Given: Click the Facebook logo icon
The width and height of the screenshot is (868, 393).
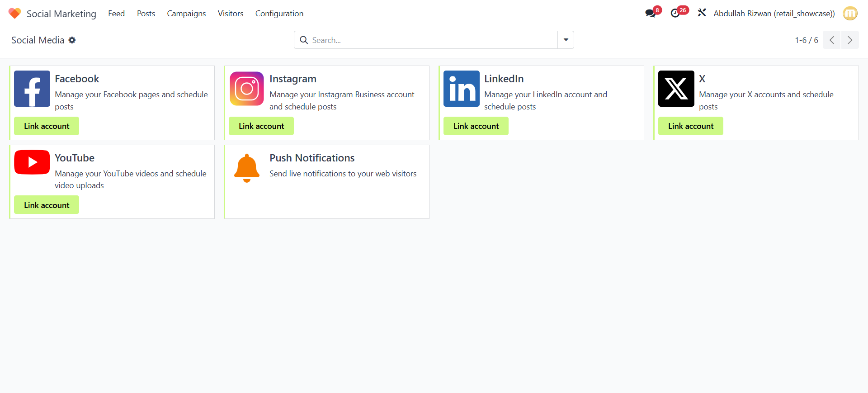Looking at the screenshot, I should [x=32, y=89].
